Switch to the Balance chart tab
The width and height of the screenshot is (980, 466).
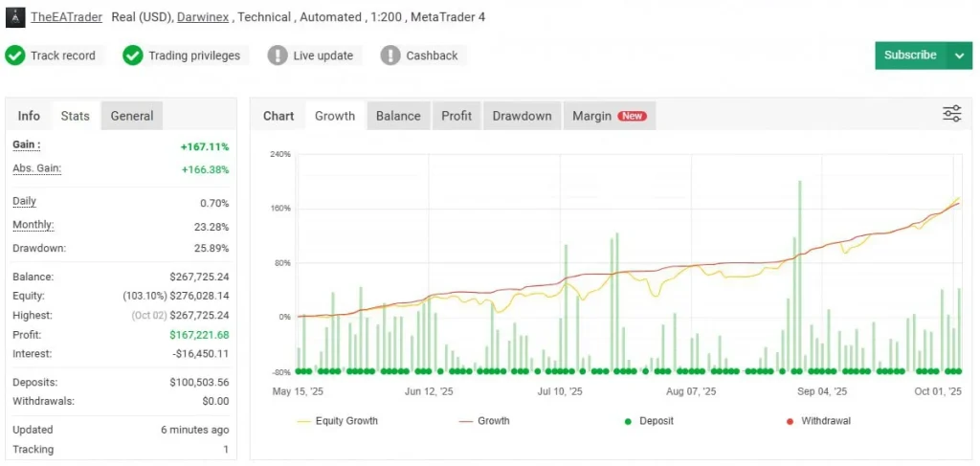coord(398,116)
